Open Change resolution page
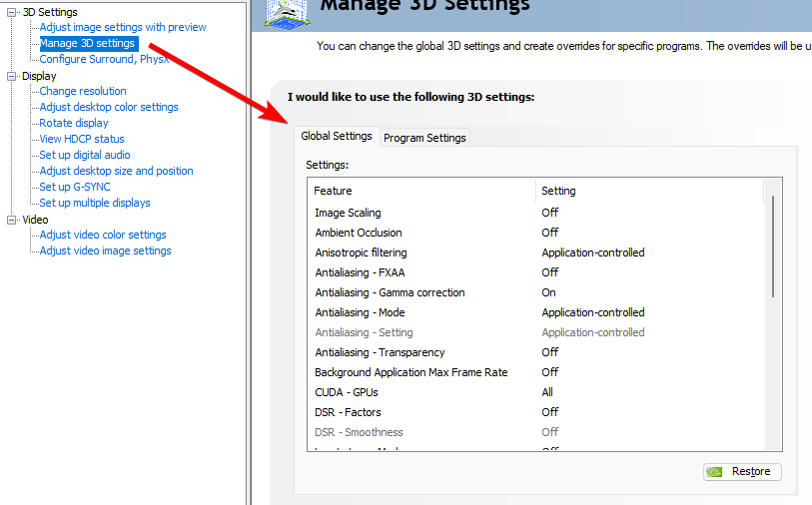 (83, 91)
